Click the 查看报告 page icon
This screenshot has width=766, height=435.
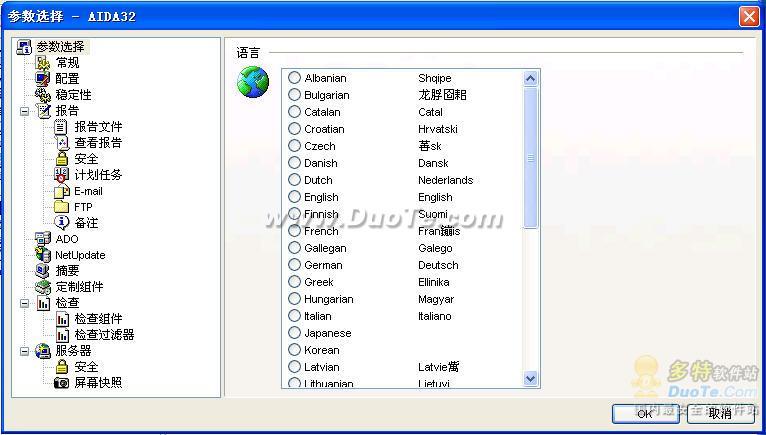click(62, 143)
